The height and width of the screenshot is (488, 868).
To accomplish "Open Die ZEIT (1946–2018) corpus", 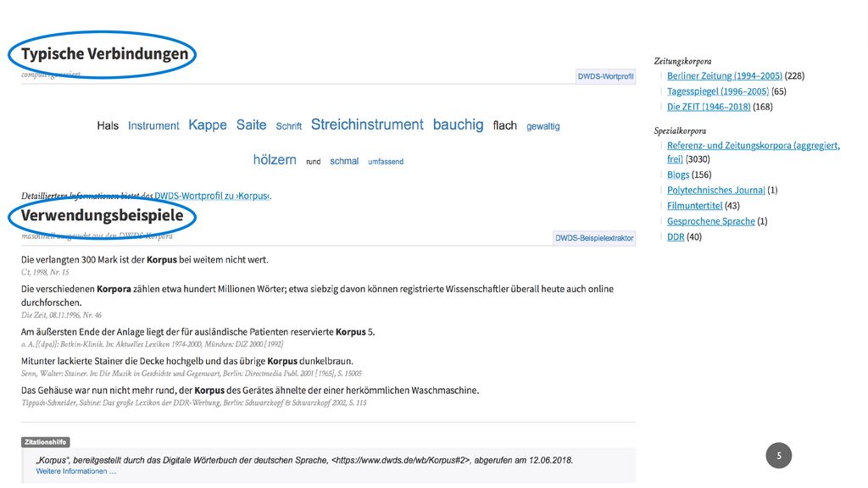I will coord(709,107).
